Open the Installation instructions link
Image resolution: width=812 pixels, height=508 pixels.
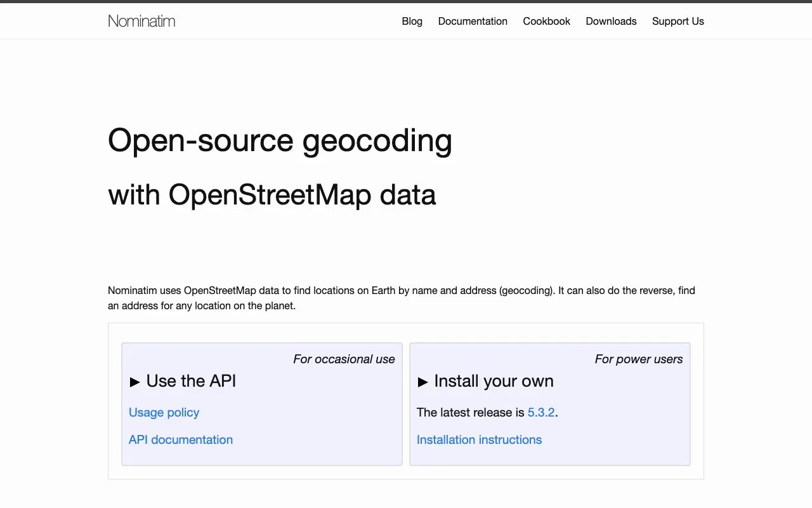(x=479, y=439)
